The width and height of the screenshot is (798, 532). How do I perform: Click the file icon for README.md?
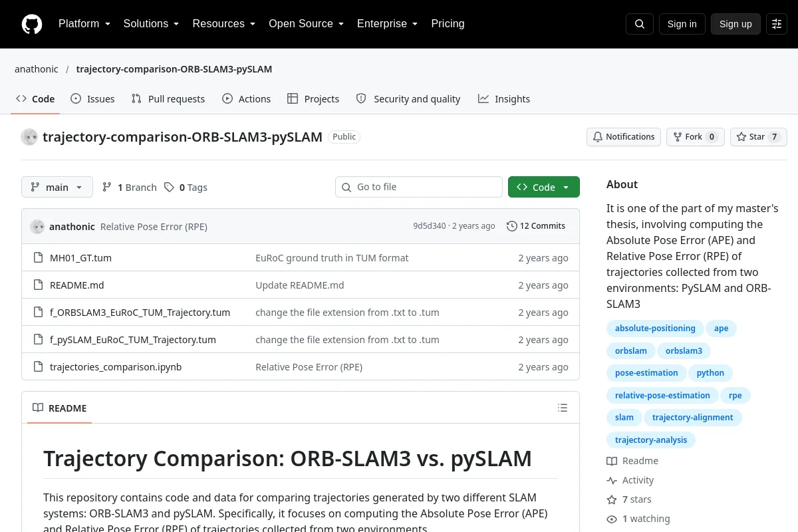click(x=38, y=285)
